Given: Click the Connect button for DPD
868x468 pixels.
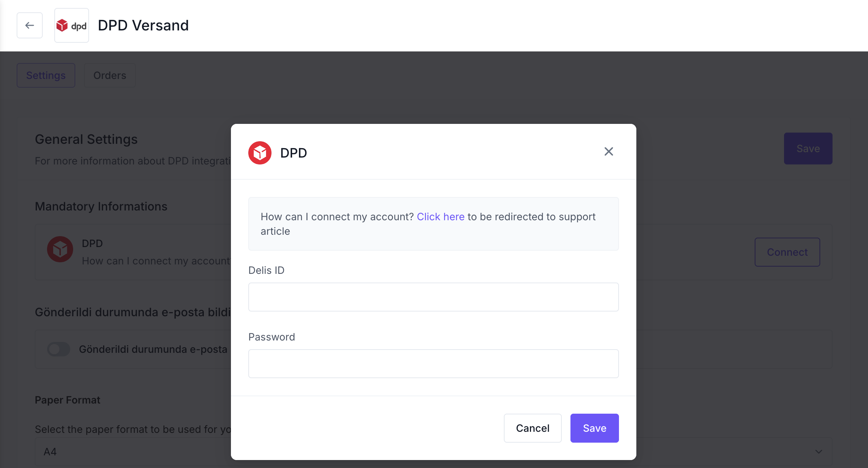Looking at the screenshot, I should [787, 252].
